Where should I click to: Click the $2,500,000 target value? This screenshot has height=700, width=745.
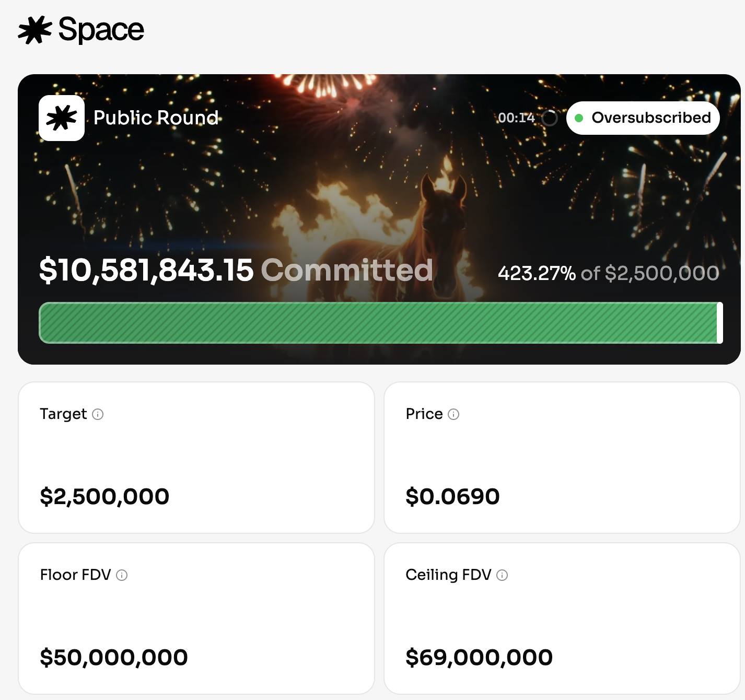click(x=104, y=496)
